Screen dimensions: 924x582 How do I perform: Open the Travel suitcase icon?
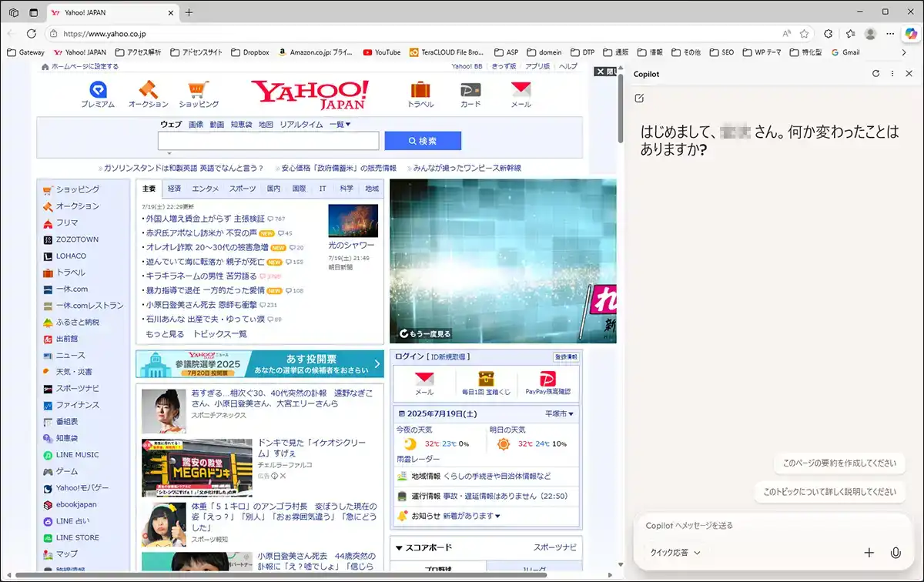420,89
